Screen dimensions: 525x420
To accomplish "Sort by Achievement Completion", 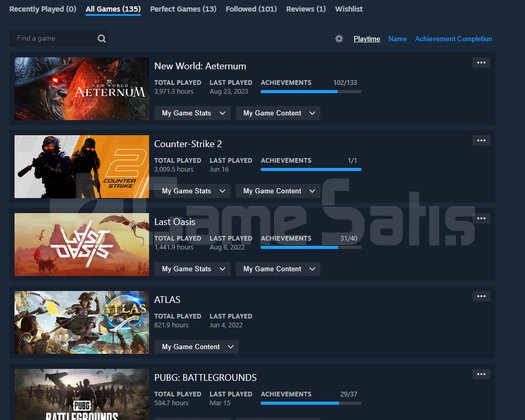I will (453, 39).
